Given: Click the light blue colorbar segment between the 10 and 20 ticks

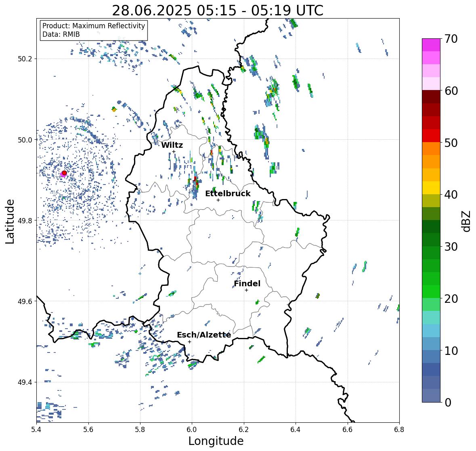Looking at the screenshot, I should point(431,331).
